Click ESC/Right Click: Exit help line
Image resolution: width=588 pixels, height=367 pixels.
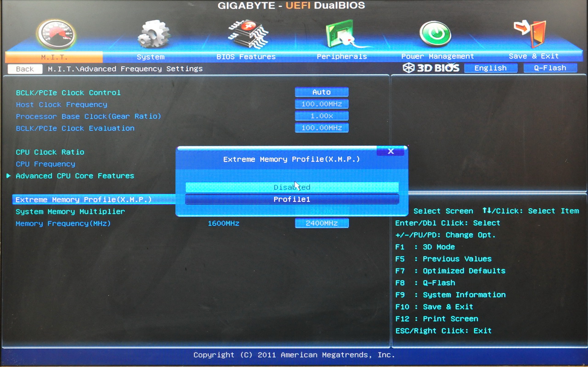point(443,331)
